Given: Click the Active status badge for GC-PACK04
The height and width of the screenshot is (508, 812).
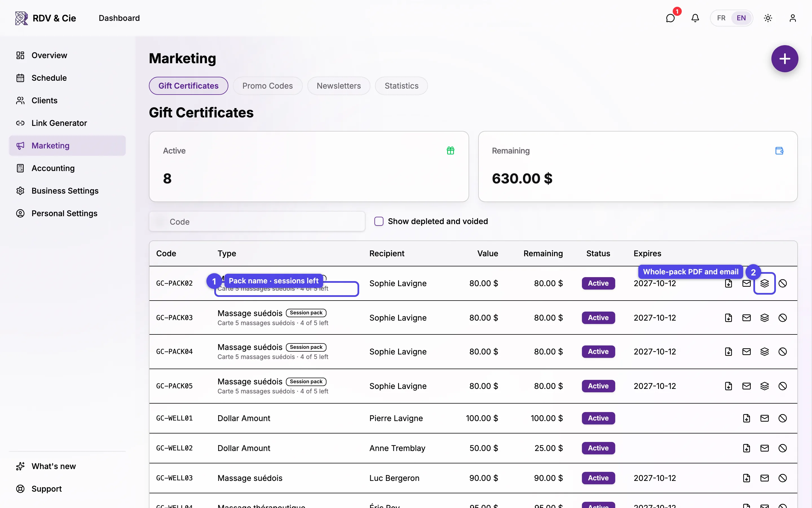Looking at the screenshot, I should pyautogui.click(x=598, y=351).
